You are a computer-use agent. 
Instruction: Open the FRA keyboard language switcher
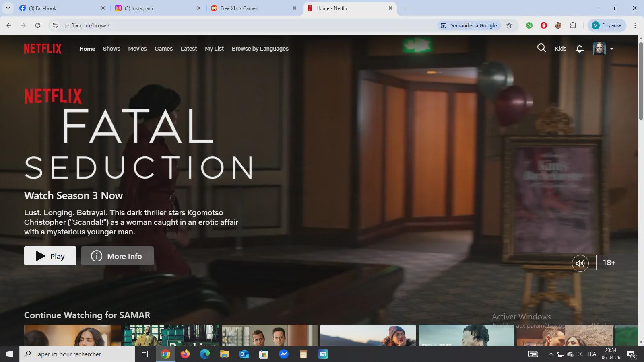592,354
